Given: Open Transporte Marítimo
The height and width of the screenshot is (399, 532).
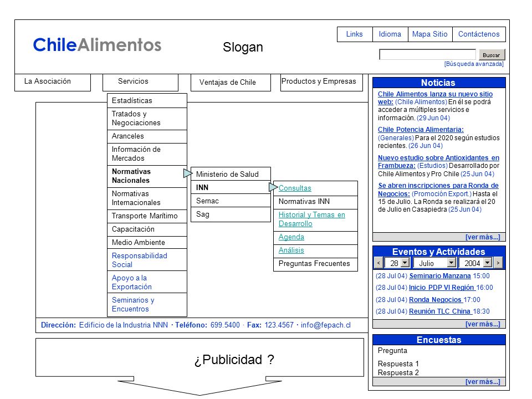Looking at the screenshot, I should [147, 216].
